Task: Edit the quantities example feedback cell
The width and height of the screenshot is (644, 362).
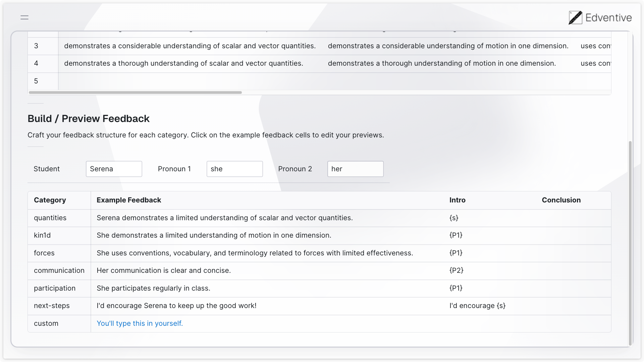Action: click(267, 218)
